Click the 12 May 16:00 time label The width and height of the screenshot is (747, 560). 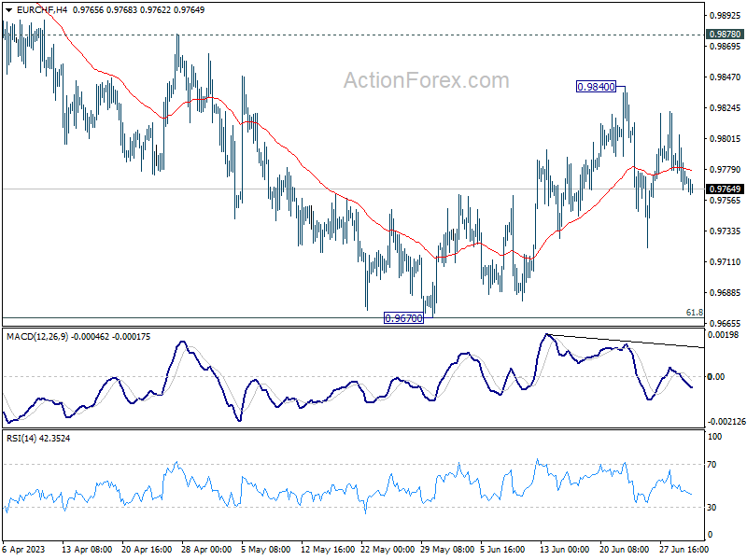click(328, 549)
